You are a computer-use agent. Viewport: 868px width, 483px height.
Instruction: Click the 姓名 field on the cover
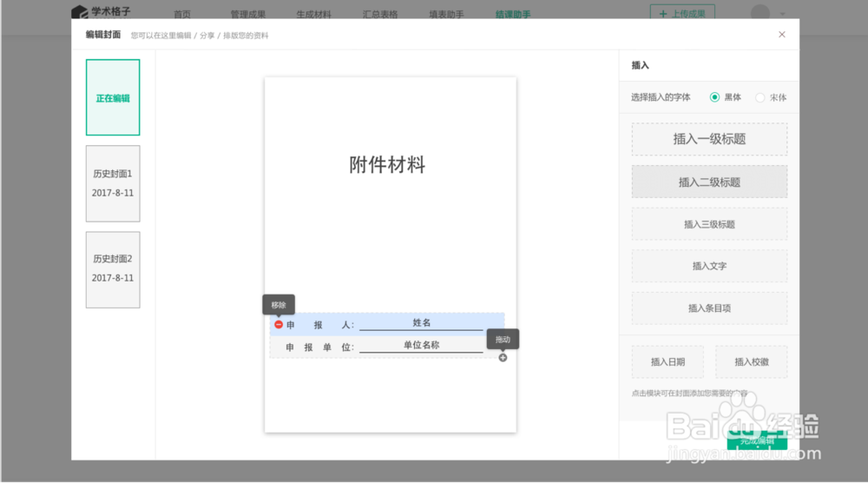(421, 323)
